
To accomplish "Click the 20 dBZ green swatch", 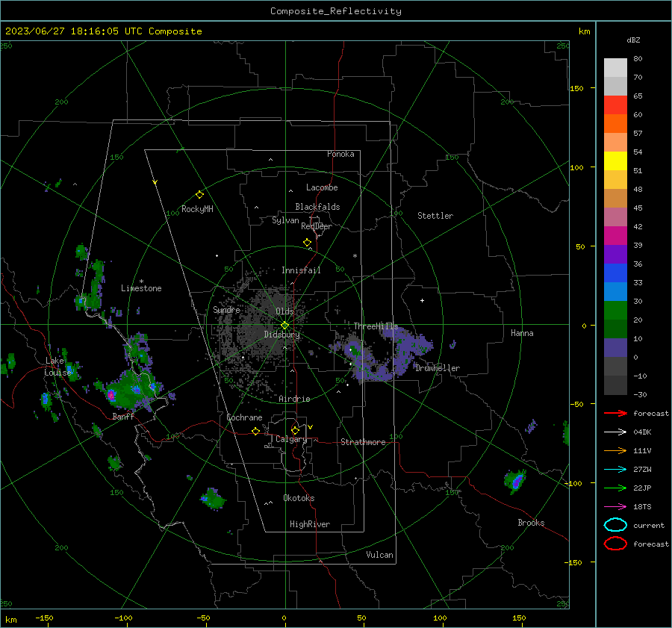I will click(615, 310).
